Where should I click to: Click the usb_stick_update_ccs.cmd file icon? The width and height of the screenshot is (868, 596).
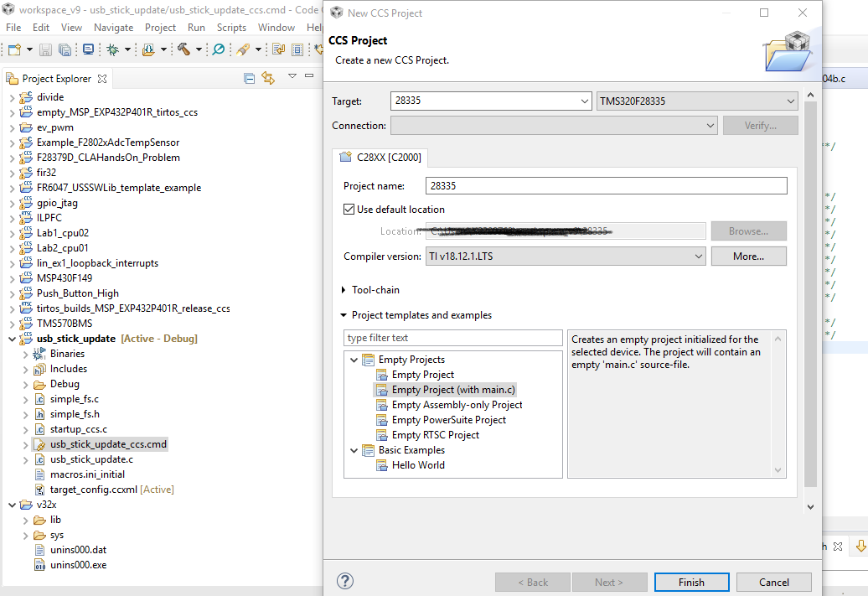tap(39, 444)
